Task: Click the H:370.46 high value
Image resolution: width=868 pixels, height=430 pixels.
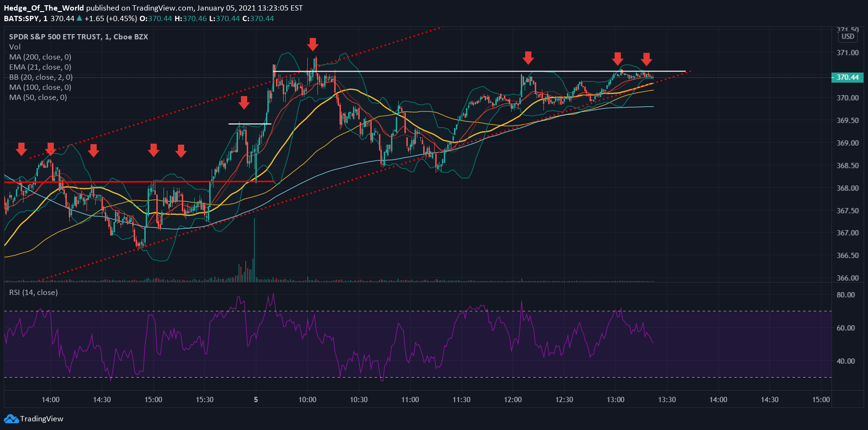Action: 190,18
